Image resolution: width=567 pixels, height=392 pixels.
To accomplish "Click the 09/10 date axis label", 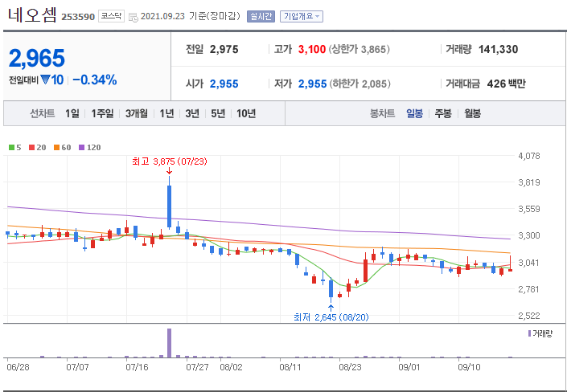I will tap(470, 367).
